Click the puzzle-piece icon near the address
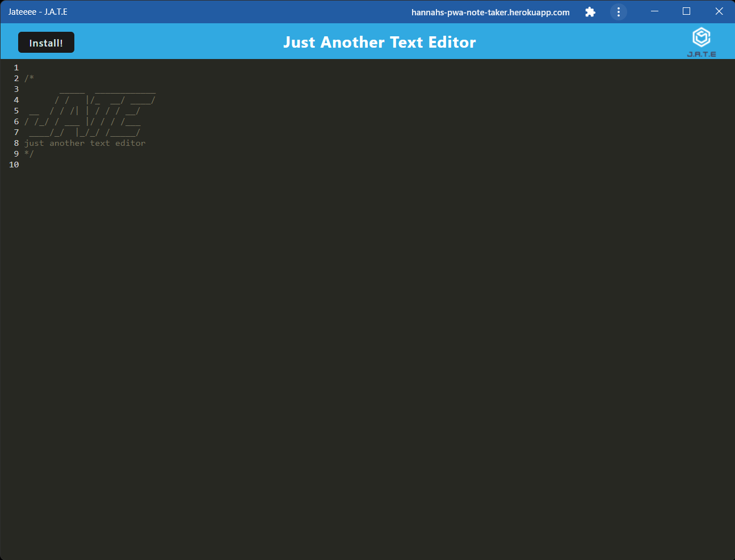Image resolution: width=735 pixels, height=560 pixels. click(x=590, y=11)
